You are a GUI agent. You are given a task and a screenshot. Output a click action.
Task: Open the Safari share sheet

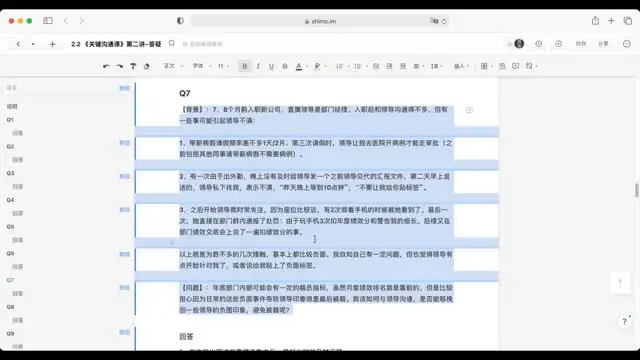click(596, 20)
